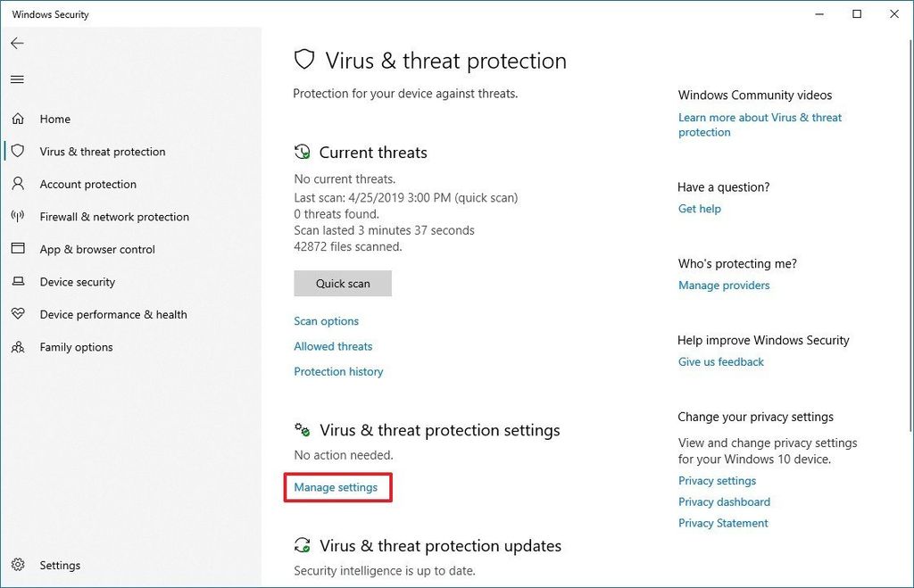The height and width of the screenshot is (588, 914).
Task: Open Manage providers
Action: [x=724, y=286]
